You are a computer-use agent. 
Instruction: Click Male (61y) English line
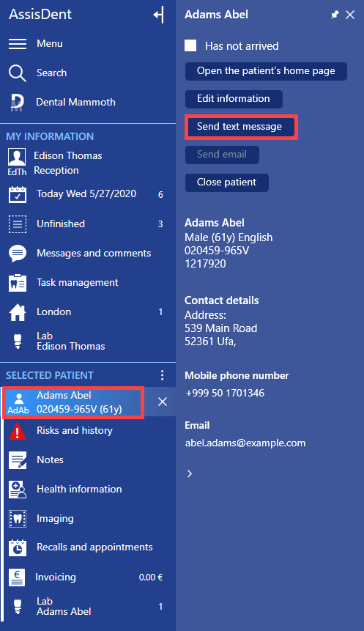(x=229, y=237)
